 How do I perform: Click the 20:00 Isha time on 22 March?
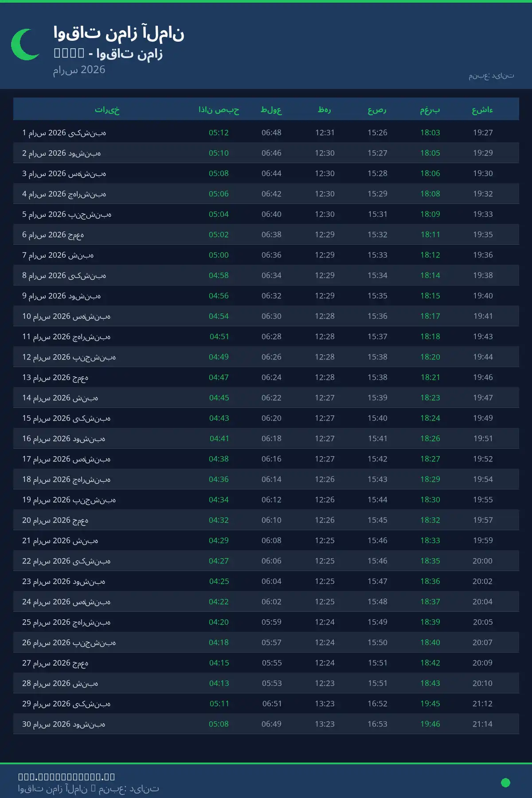pos(482,561)
